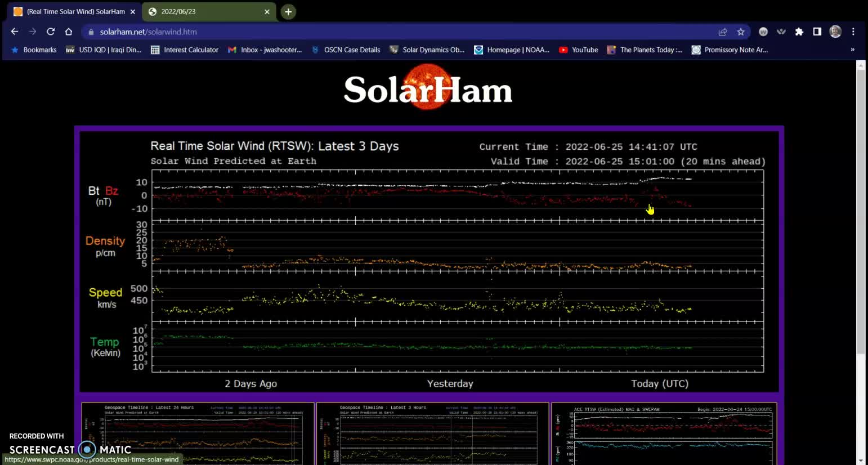Click the site lock icon in address bar
Screen dimensions: 868x465
pyautogui.click(x=91, y=32)
